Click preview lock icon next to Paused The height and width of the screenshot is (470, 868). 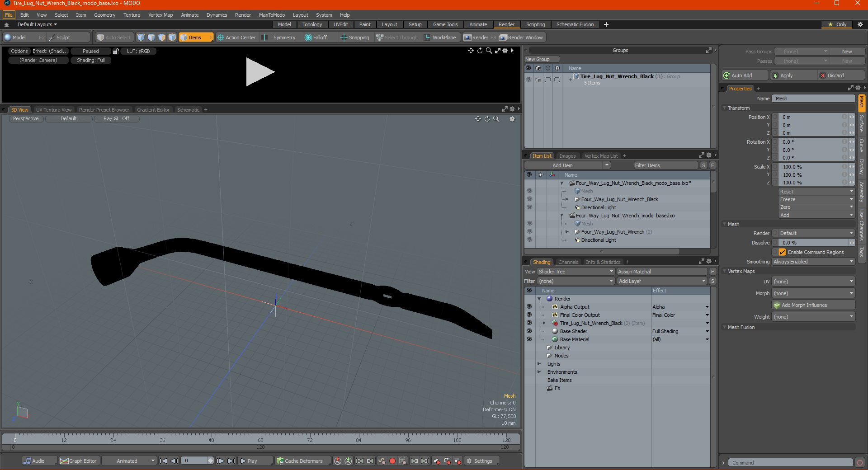point(116,51)
